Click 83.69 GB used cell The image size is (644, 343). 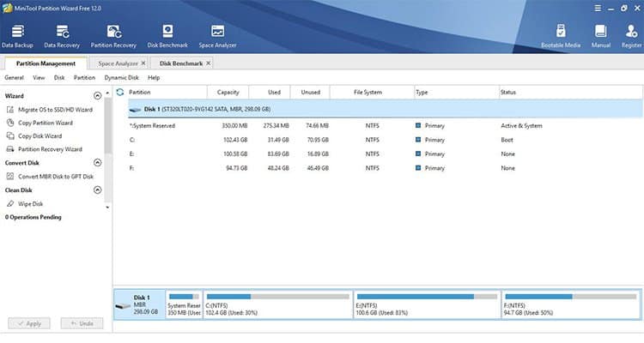coord(278,153)
